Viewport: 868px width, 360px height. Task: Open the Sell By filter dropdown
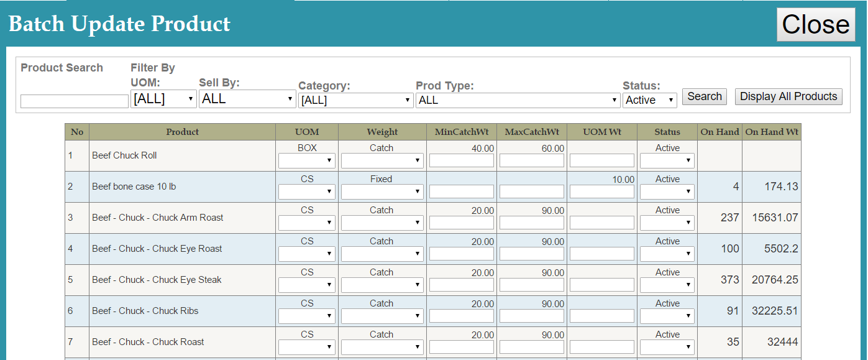(247, 99)
